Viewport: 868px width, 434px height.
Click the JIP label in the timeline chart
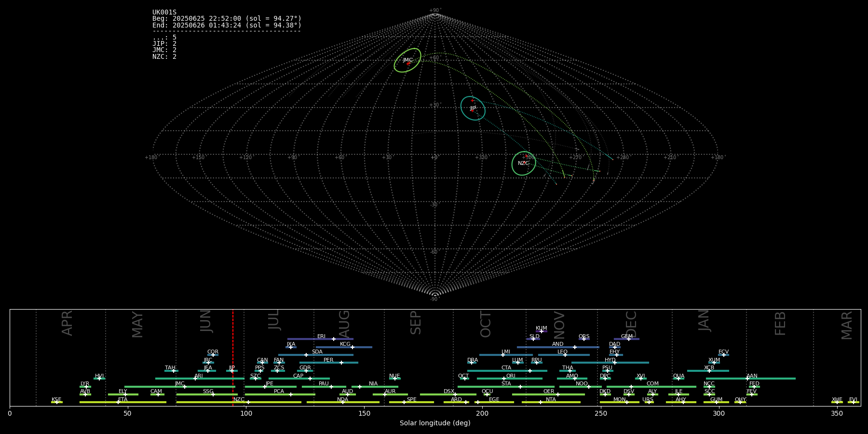(232, 367)
